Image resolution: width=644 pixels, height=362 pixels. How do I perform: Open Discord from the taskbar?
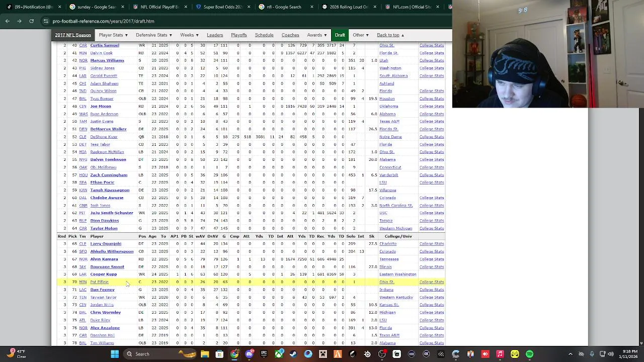(249, 354)
